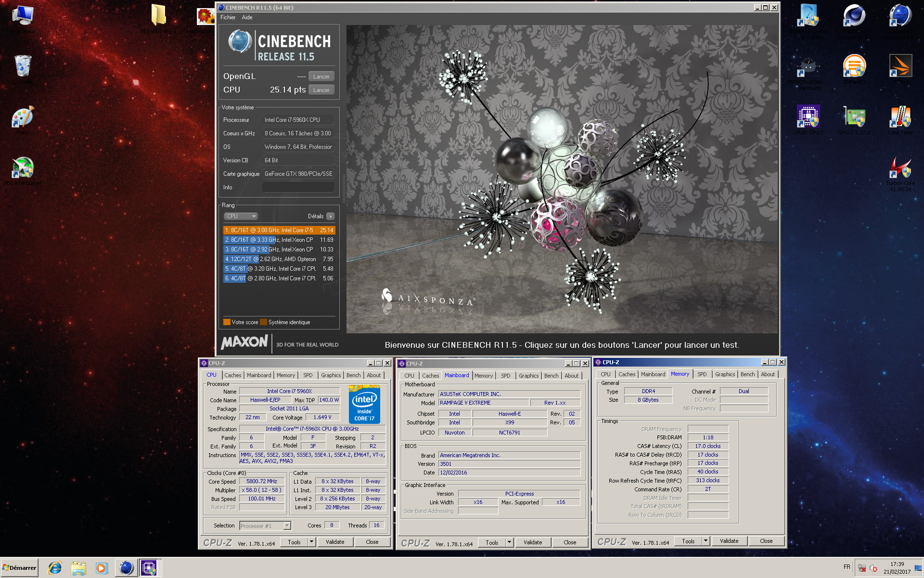
Task: Expand Tools arrow in right CPU-Z window
Action: 706,541
